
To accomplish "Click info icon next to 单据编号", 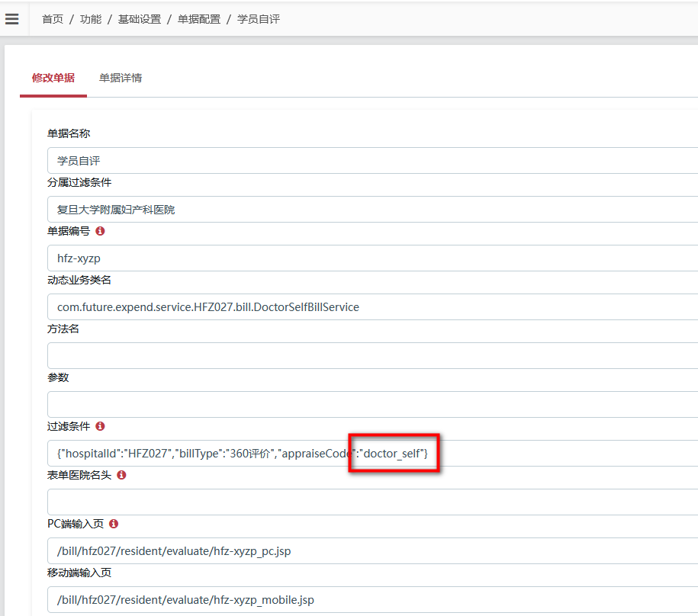I will pyautogui.click(x=100, y=231).
